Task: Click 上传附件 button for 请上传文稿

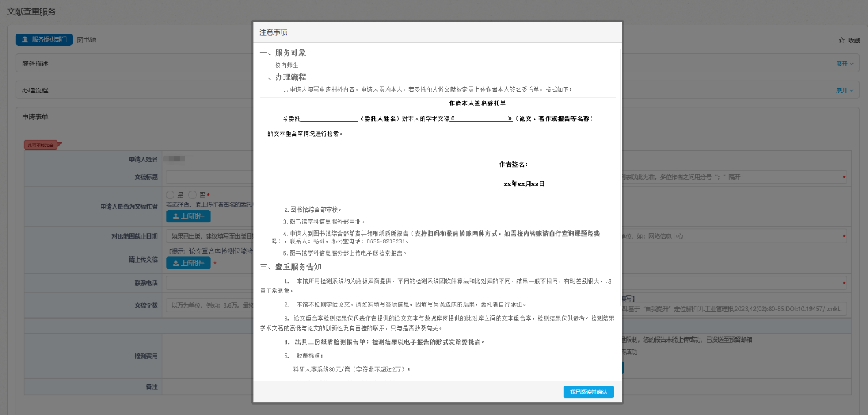Action: point(188,263)
